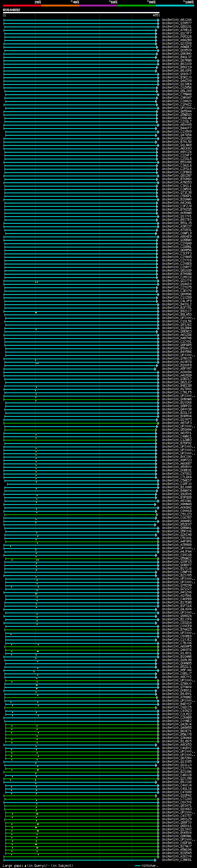Select label UniRef100_A5FYM7

point(176,369)
